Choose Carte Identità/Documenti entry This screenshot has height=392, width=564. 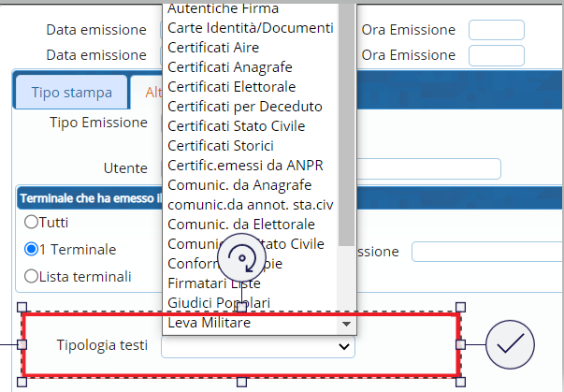coord(251,28)
